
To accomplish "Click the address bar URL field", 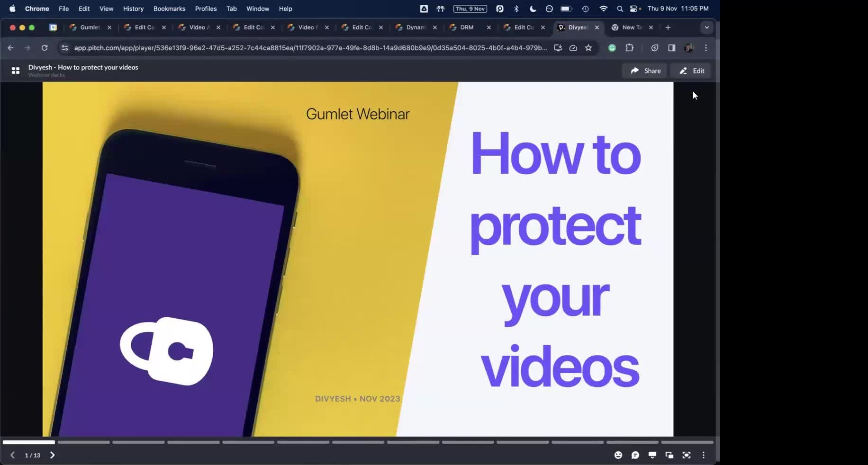I will pyautogui.click(x=310, y=48).
